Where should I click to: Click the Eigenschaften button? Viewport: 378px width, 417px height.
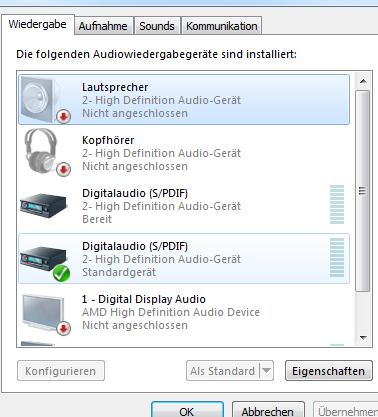(x=328, y=371)
